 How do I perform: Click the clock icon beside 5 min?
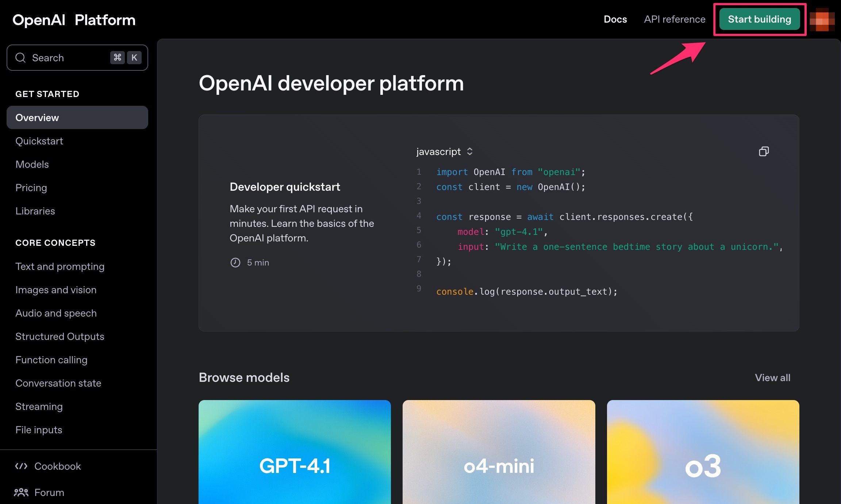235,263
